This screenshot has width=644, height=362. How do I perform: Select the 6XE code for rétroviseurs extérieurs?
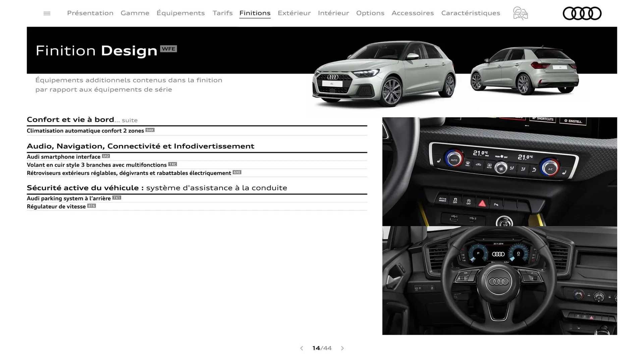[237, 172]
